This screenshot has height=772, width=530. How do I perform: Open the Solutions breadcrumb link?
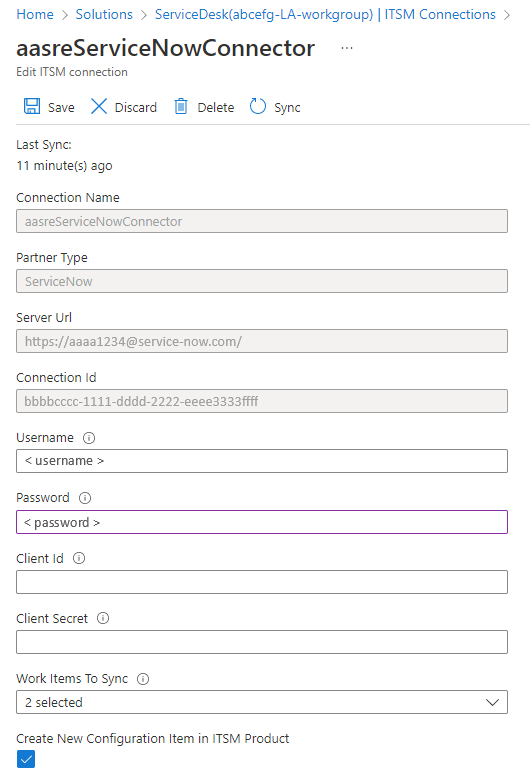104,14
